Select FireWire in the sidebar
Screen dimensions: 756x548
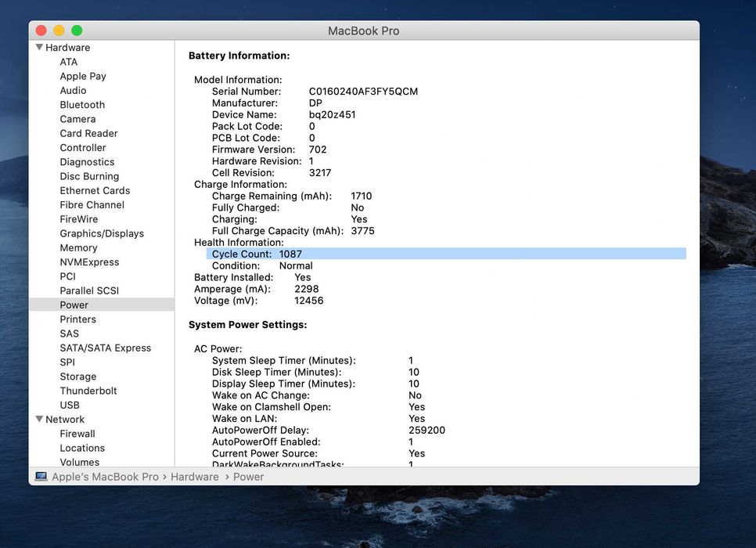(78, 219)
